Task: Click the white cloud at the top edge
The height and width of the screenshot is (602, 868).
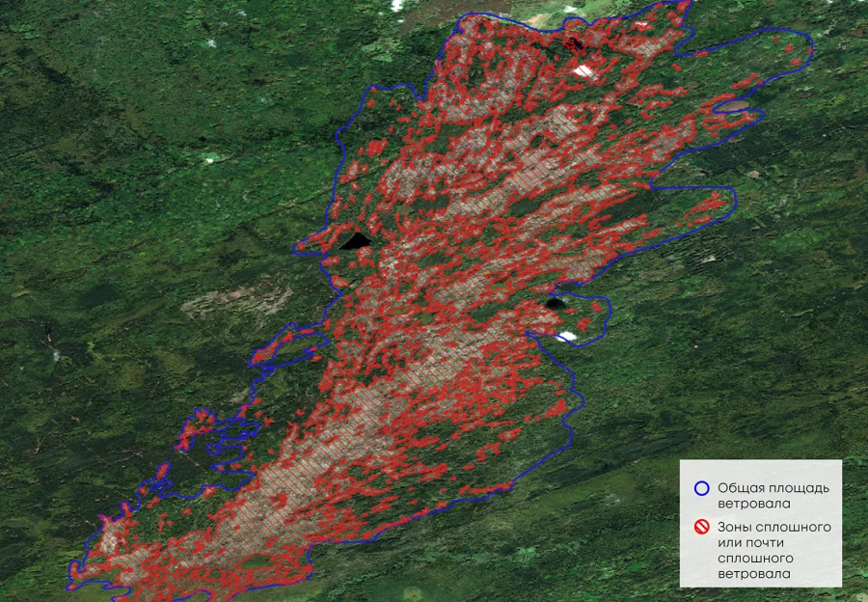Action: pos(396,5)
